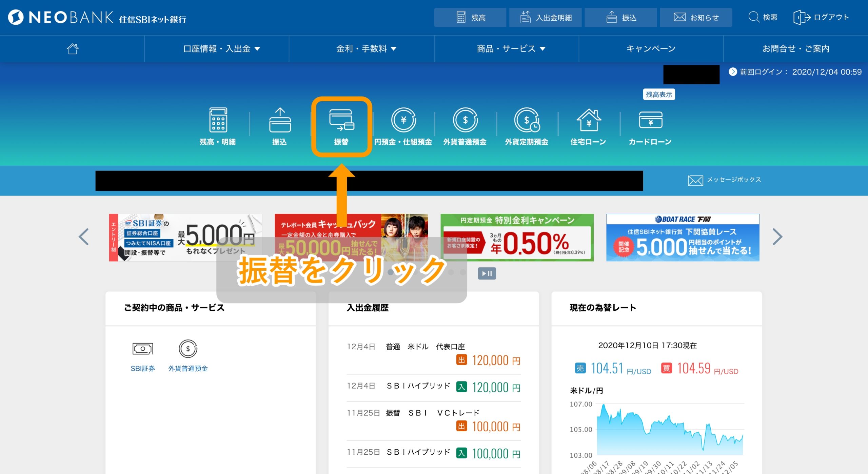Click the header 振込 transfer button
Image resolution: width=868 pixels, height=474 pixels.
(620, 17)
